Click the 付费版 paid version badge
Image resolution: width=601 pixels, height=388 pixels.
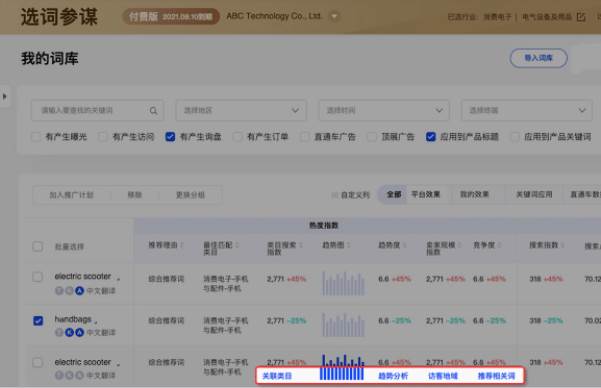coord(171,16)
